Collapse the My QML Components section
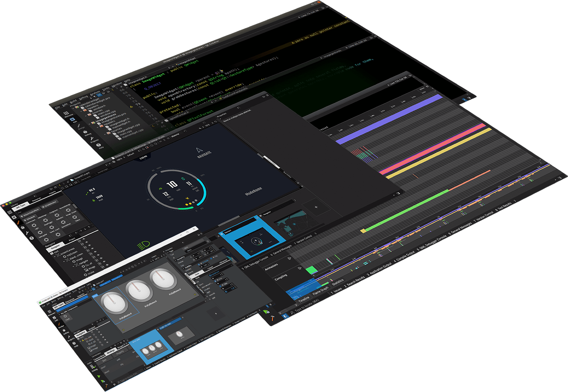The image size is (568, 392). tap(59, 314)
